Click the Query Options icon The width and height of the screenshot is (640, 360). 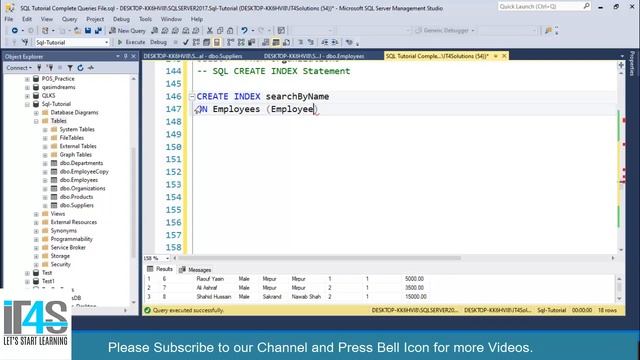coord(207,42)
